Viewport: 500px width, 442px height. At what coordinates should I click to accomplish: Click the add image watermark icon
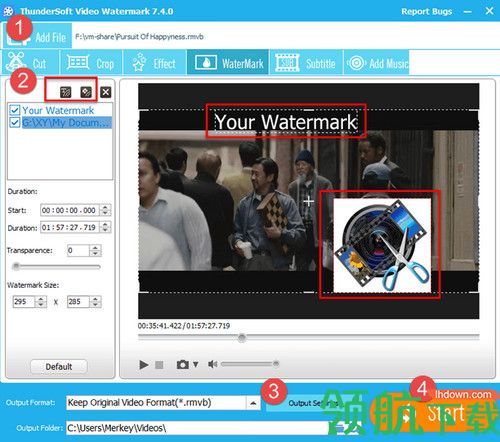(x=86, y=92)
